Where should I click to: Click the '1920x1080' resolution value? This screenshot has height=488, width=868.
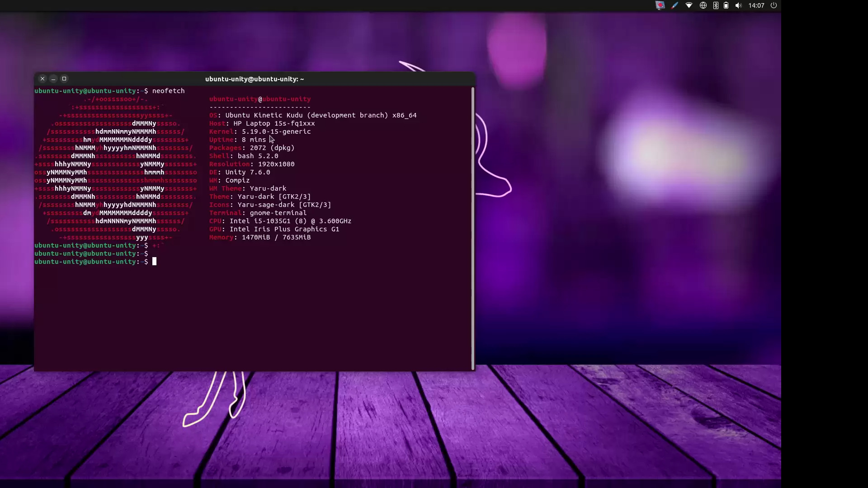click(276, 164)
